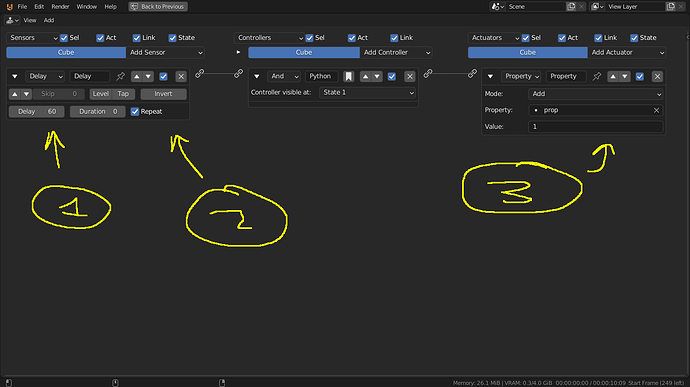Screen dimensions: 690x387
Task: Toggle the Level button
Action: click(x=101, y=94)
